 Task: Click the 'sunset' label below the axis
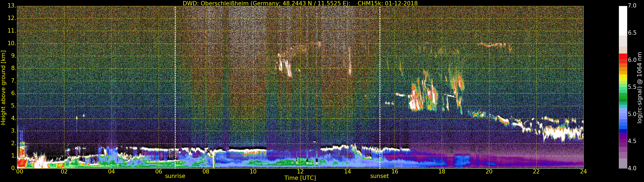[380, 176]
